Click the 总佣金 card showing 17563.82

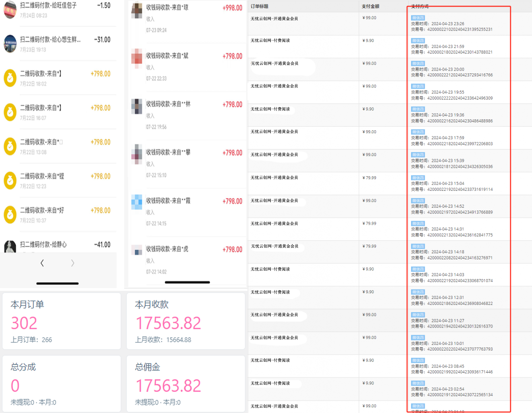coord(186,384)
